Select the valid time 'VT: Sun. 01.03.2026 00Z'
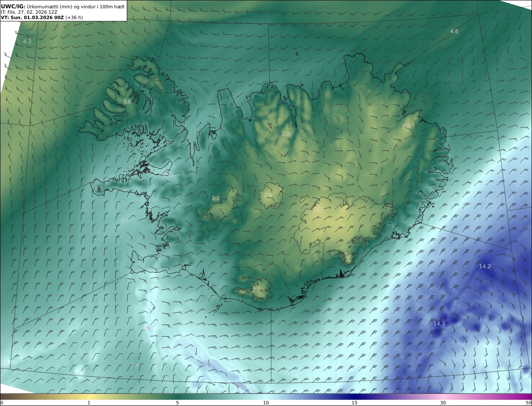Viewport: 532px width, 406px height. (32, 18)
